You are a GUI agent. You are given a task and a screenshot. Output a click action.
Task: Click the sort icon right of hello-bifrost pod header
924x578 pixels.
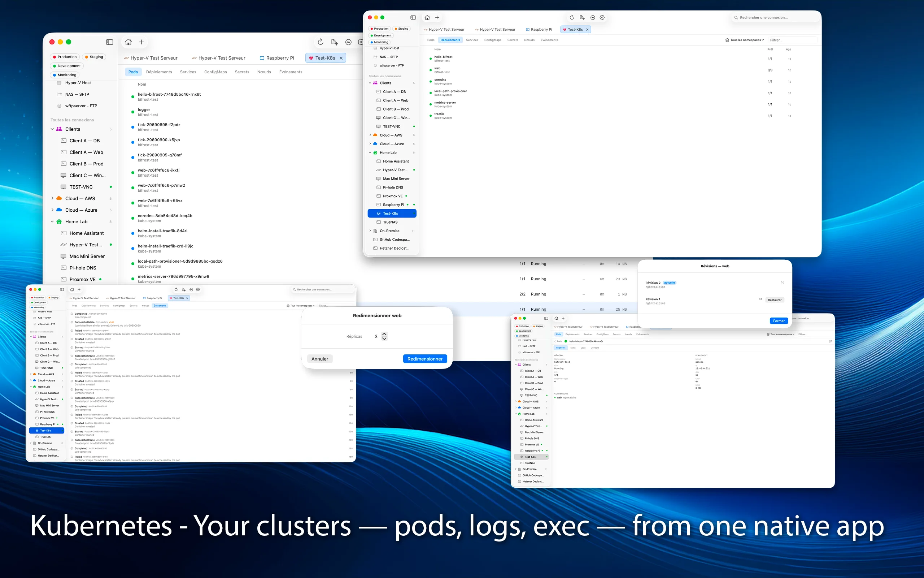pos(831,341)
